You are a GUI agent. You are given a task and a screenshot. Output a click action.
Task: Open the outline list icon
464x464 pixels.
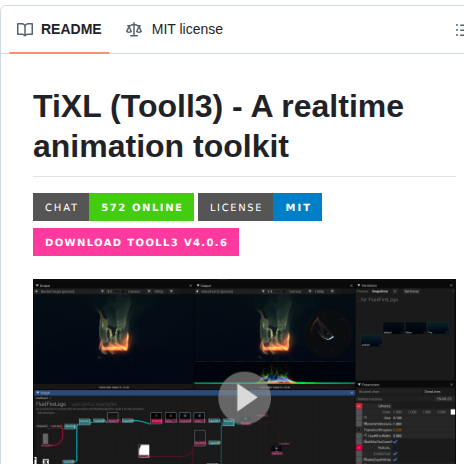[460, 30]
